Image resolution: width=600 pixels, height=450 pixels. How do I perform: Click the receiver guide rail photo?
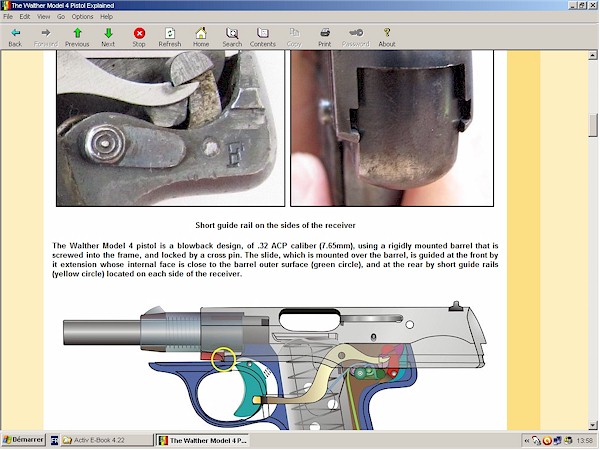pyautogui.click(x=171, y=129)
